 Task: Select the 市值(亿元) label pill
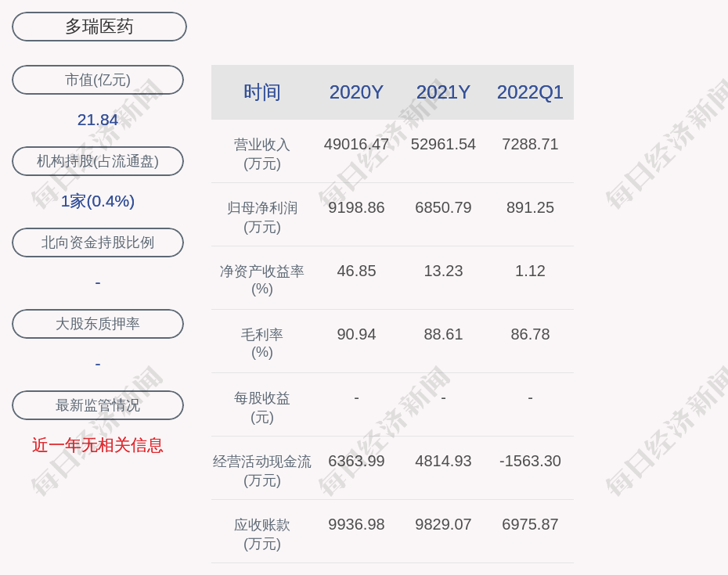pos(98,80)
